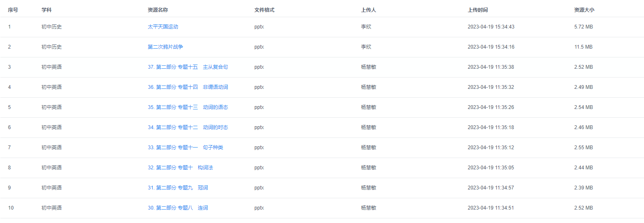Click the upload time 2023-04-19 15:34:43 cell

pos(491,27)
